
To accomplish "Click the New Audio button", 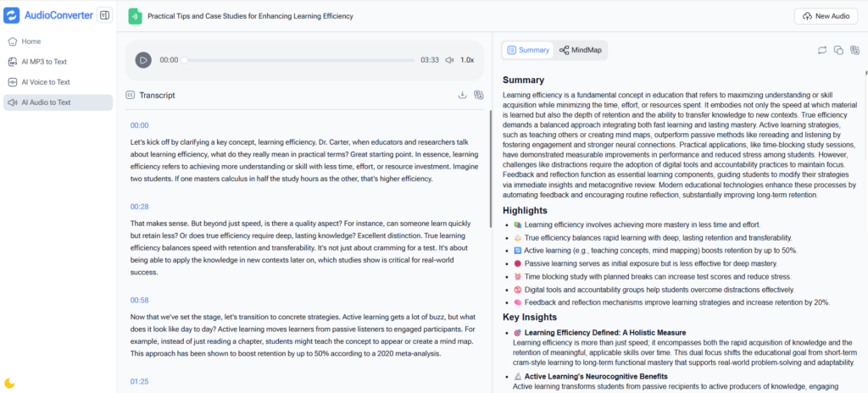I will pos(826,16).
